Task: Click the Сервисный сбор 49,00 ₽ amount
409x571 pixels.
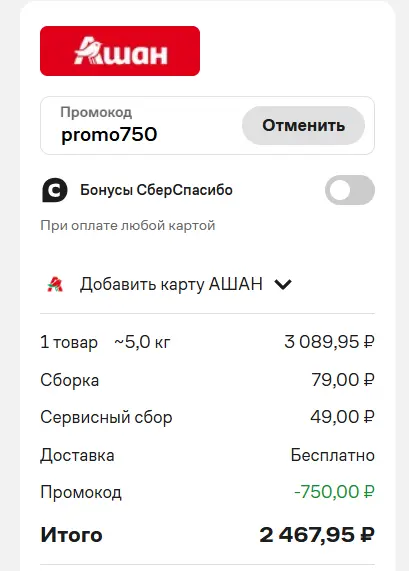Action: pyautogui.click(x=342, y=417)
